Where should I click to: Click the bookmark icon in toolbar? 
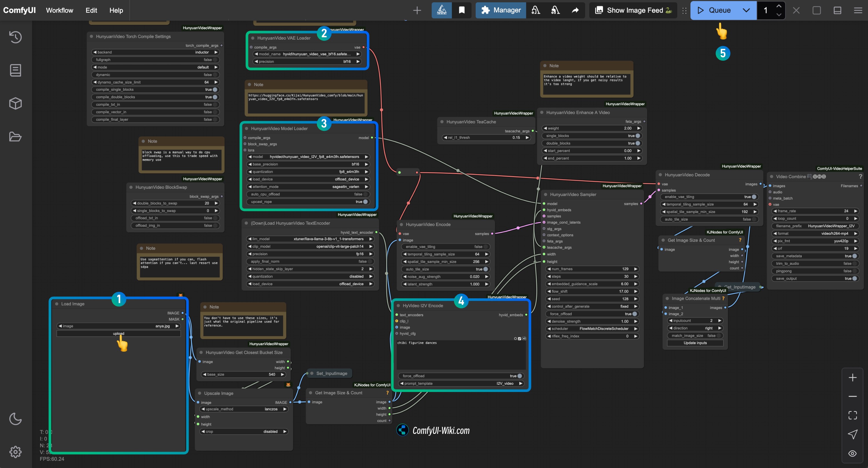click(462, 10)
